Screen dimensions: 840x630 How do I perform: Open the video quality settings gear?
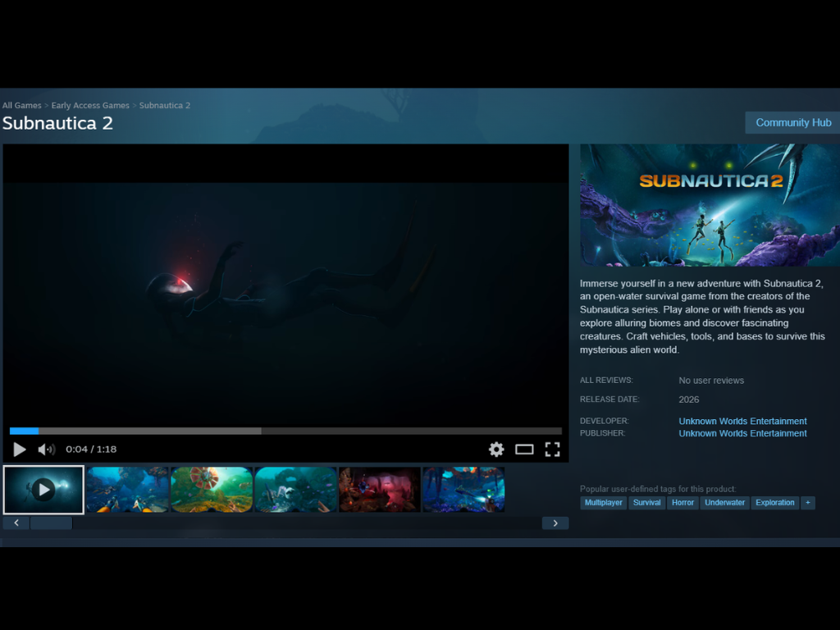496,449
